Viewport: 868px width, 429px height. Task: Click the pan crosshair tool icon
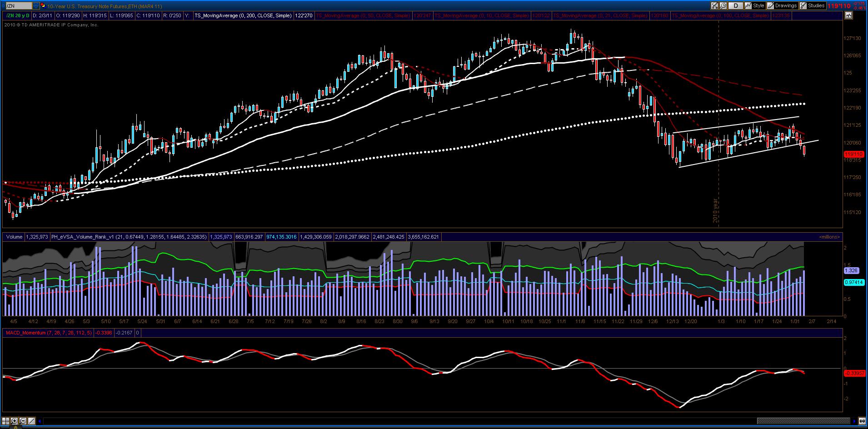(5, 421)
